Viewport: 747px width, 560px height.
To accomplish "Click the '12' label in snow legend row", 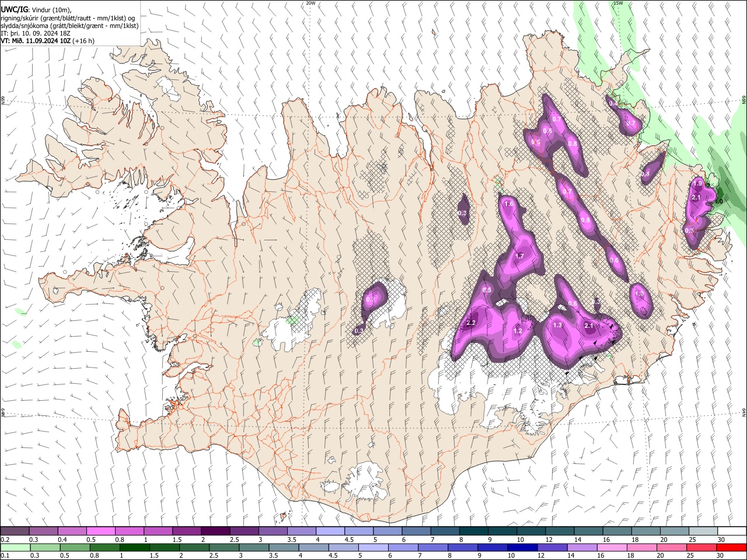I will click(549, 540).
